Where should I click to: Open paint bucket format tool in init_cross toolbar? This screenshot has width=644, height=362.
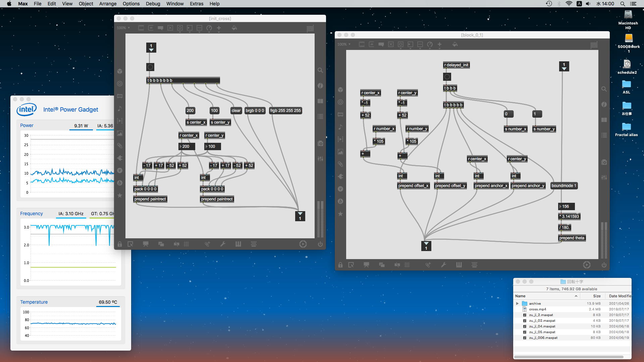click(234, 28)
